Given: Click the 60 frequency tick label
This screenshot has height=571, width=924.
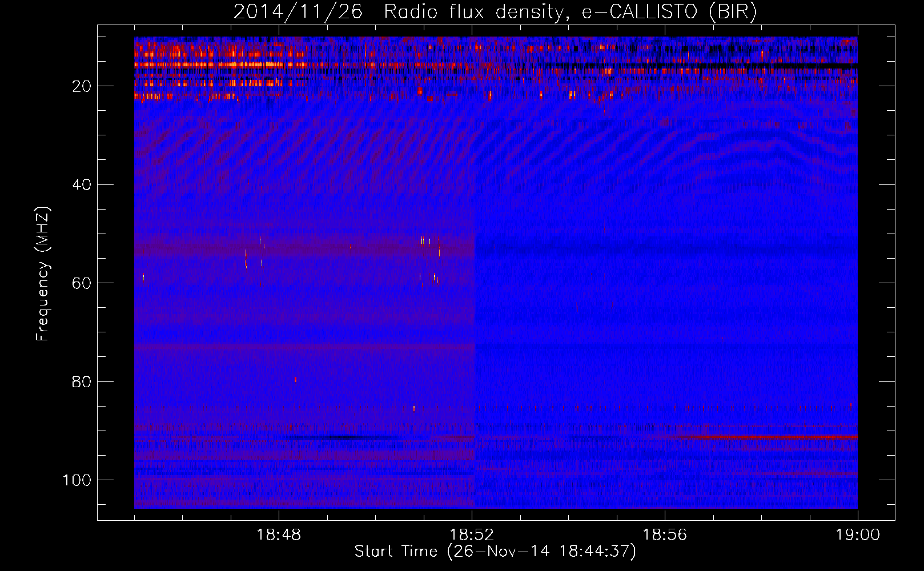Looking at the screenshot, I should 82,283.
